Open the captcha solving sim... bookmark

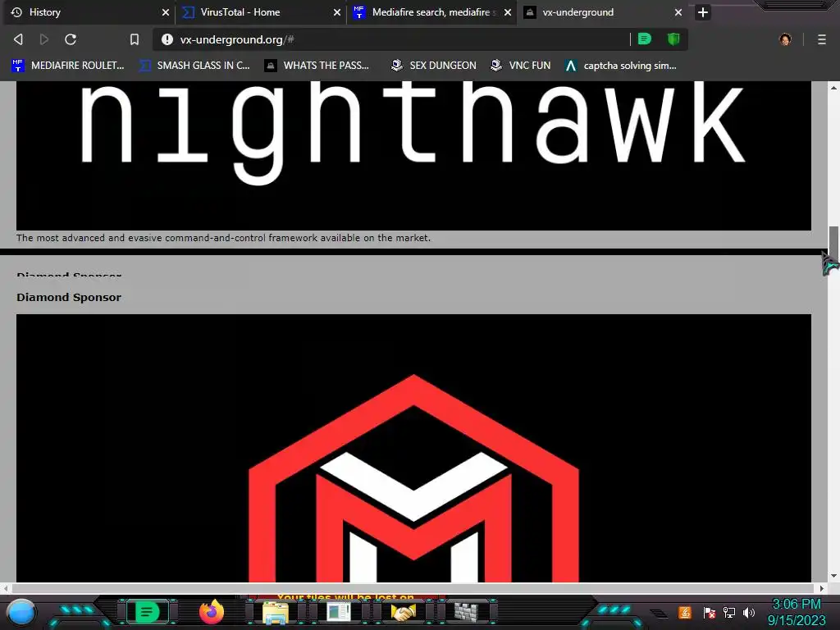tap(621, 66)
